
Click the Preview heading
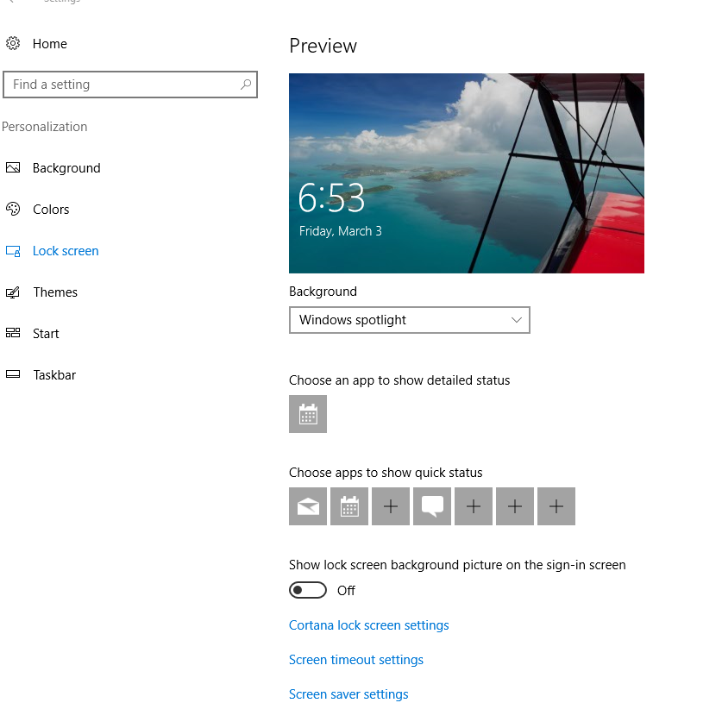323,46
